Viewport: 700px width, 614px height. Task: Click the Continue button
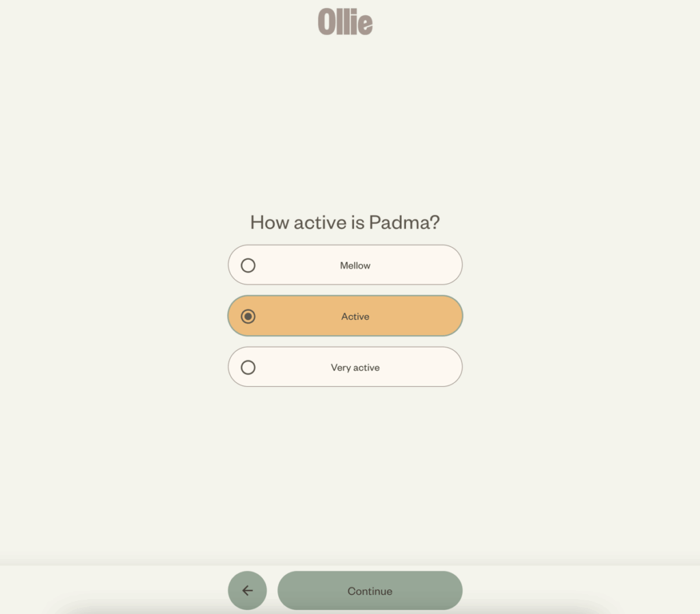tap(370, 590)
